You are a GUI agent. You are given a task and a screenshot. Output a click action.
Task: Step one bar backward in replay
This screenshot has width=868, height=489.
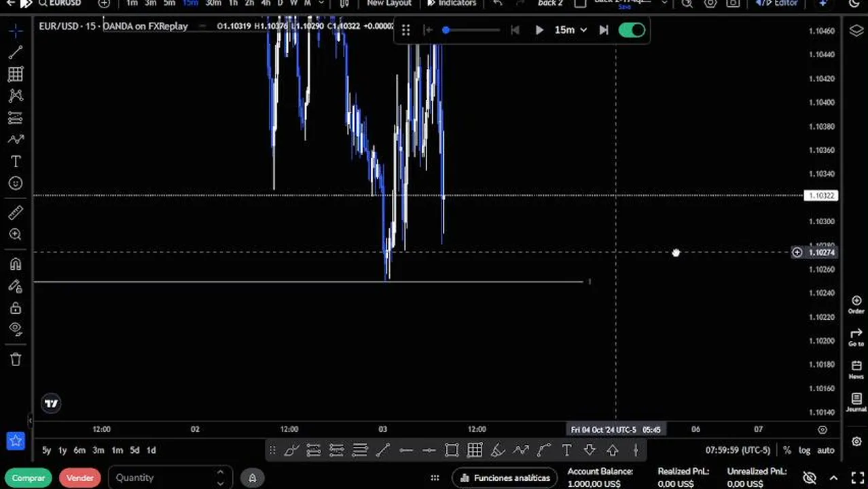(x=515, y=30)
